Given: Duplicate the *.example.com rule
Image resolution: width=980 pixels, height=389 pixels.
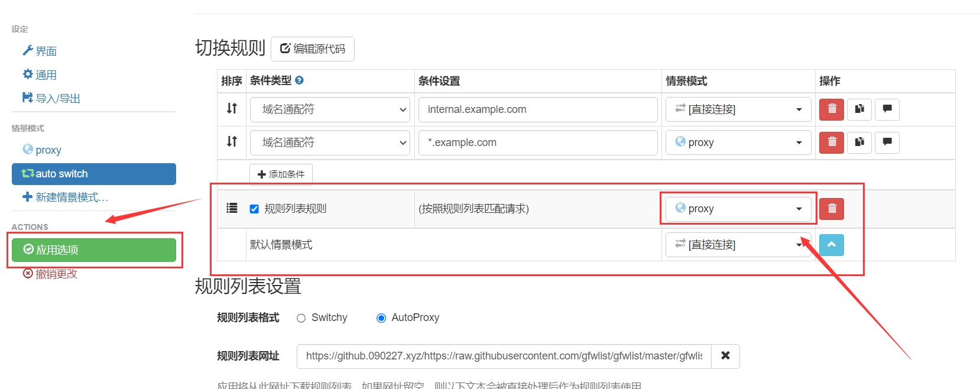Looking at the screenshot, I should (x=859, y=142).
